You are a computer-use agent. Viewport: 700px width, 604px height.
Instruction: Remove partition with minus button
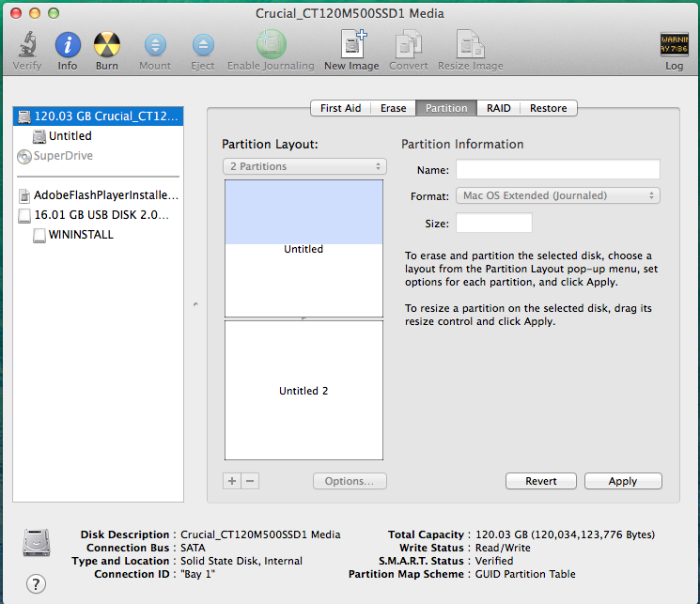click(250, 481)
